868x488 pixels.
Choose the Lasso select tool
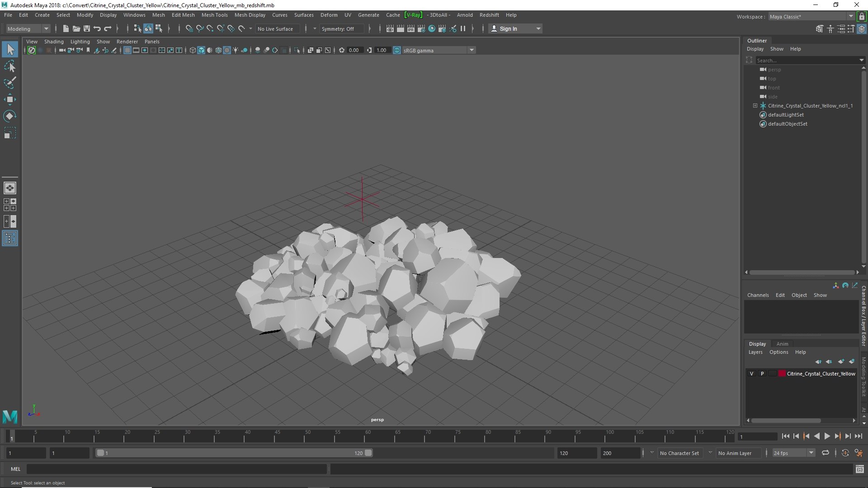(9, 66)
